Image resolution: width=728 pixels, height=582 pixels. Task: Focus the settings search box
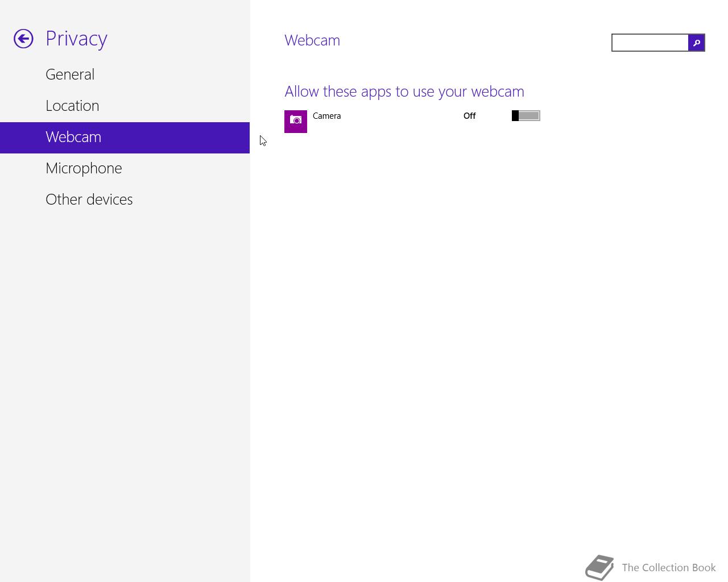click(650, 43)
